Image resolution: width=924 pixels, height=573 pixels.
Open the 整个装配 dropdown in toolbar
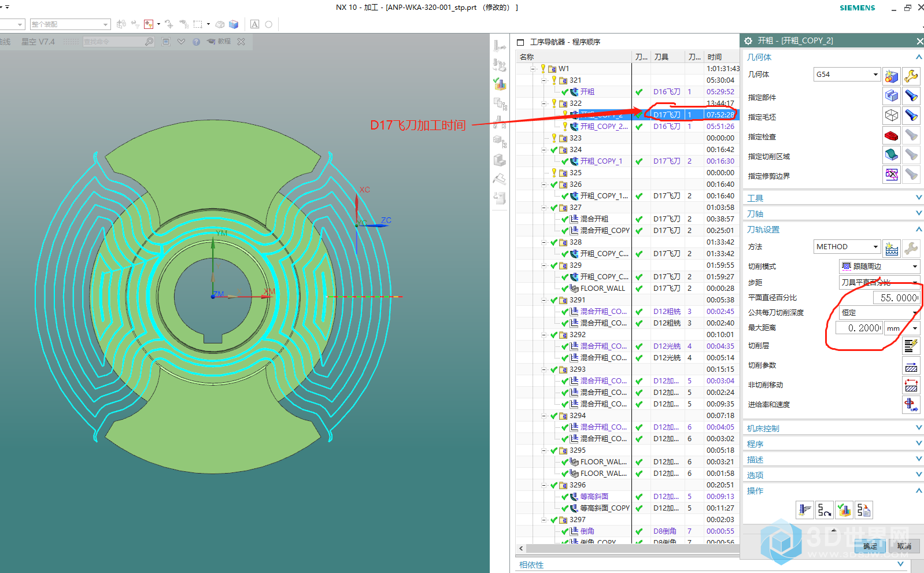pos(105,24)
